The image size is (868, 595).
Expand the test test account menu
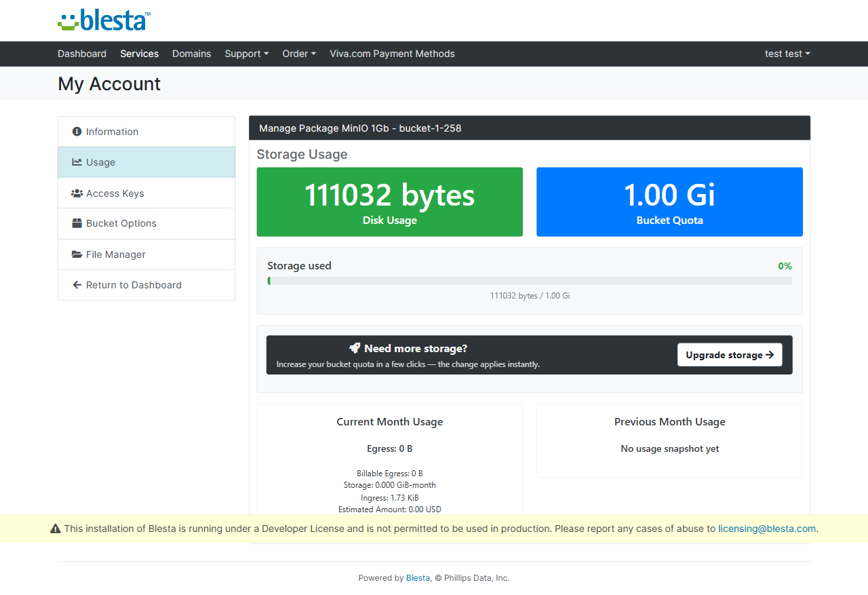point(787,54)
